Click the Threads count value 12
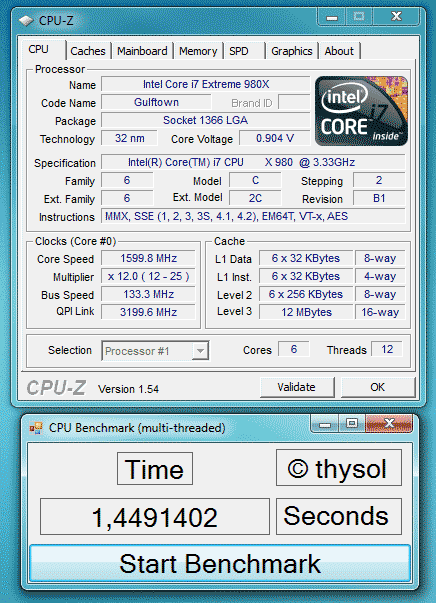Screen dimensions: 436x603 point(387,349)
